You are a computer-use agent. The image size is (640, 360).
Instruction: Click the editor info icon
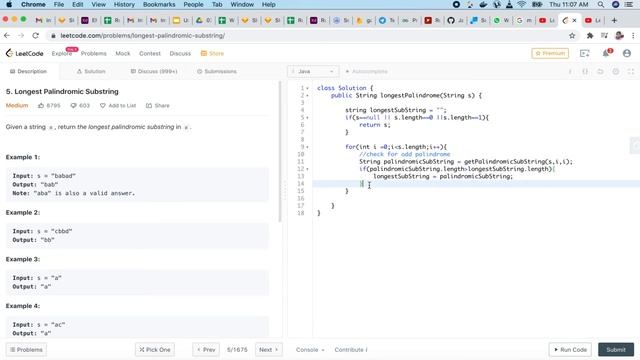(570, 71)
